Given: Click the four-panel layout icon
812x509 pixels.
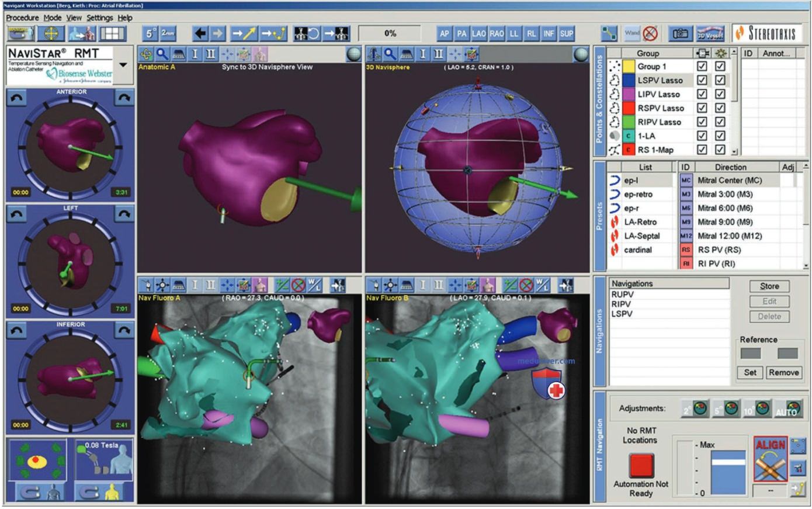Looking at the screenshot, I should [x=113, y=34].
